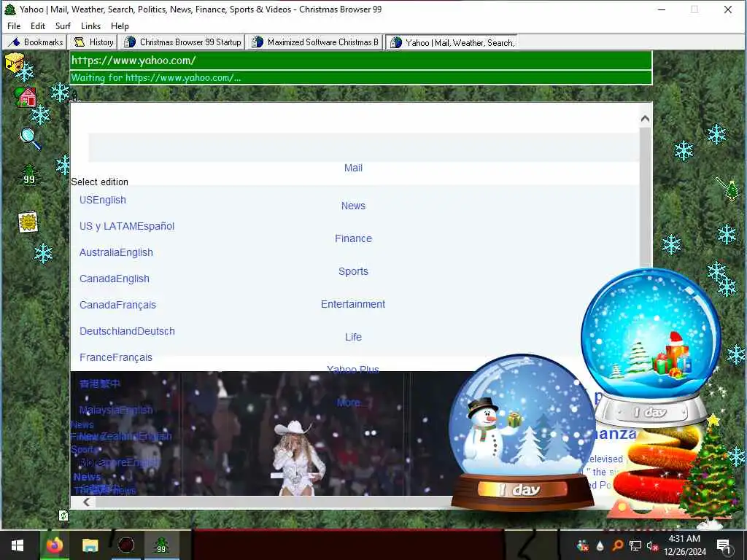This screenshot has width=747, height=560.
Task: Click the Christmas tree 99 sidebar icon
Action: pos(29,175)
